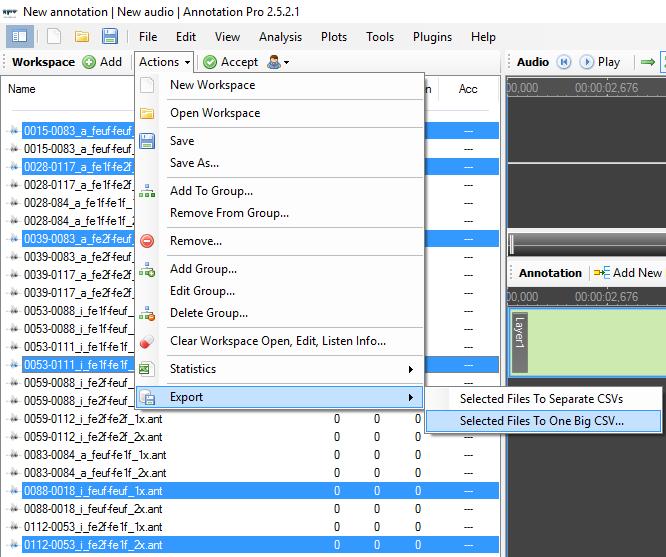
Task: Click the Save disk icon in Actions menu
Action: point(147,141)
